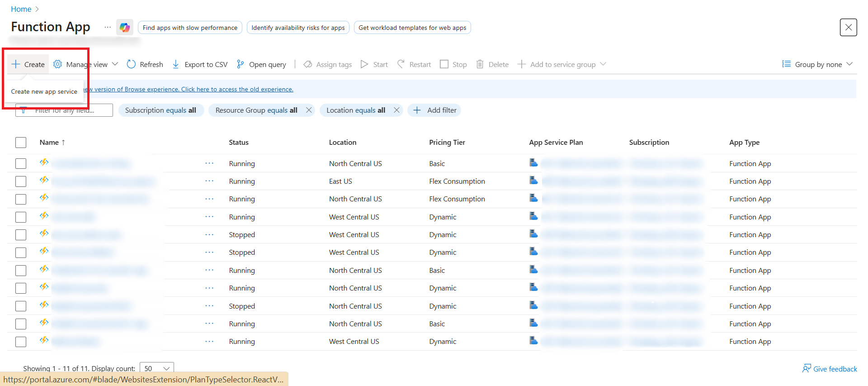Image resolution: width=868 pixels, height=386 pixels.
Task: Open query in Resource Graph
Action: click(261, 64)
